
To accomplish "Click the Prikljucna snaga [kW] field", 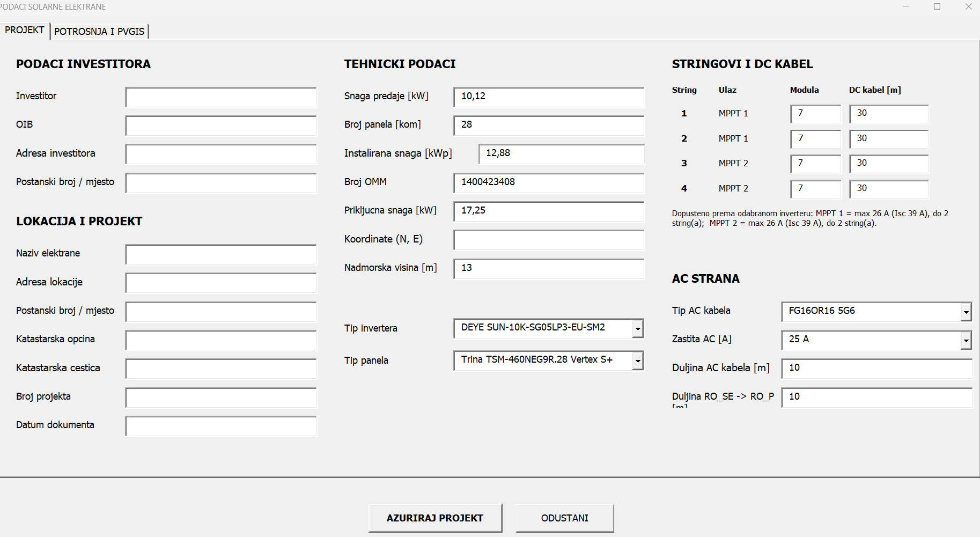I will coord(549,211).
